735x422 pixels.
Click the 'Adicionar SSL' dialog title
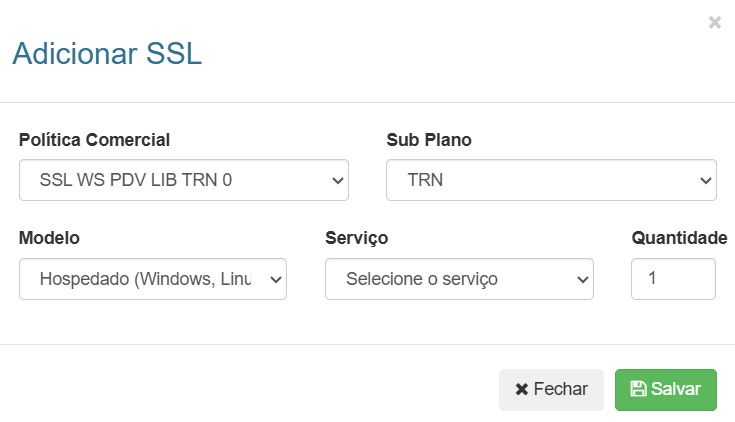coord(107,53)
